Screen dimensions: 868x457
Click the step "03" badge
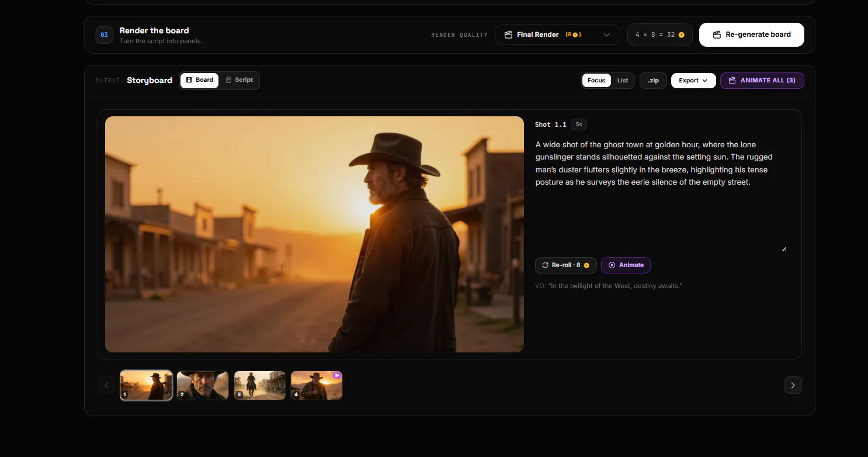click(x=104, y=35)
